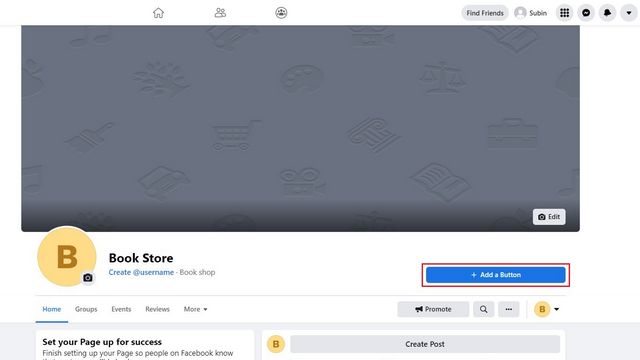Click the 'Set your Page up for success' heading
Screen dimensions: 640x360
(102, 342)
